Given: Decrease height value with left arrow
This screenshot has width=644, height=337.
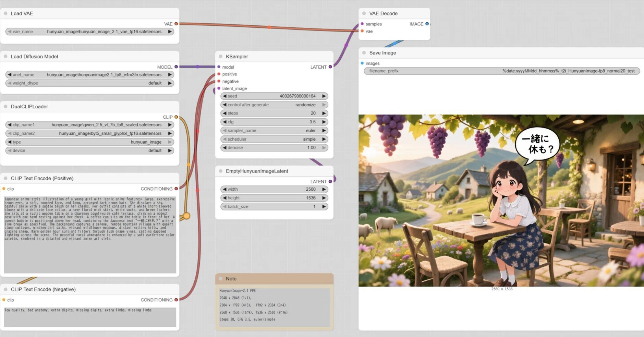Looking at the screenshot, I should coord(224,198).
